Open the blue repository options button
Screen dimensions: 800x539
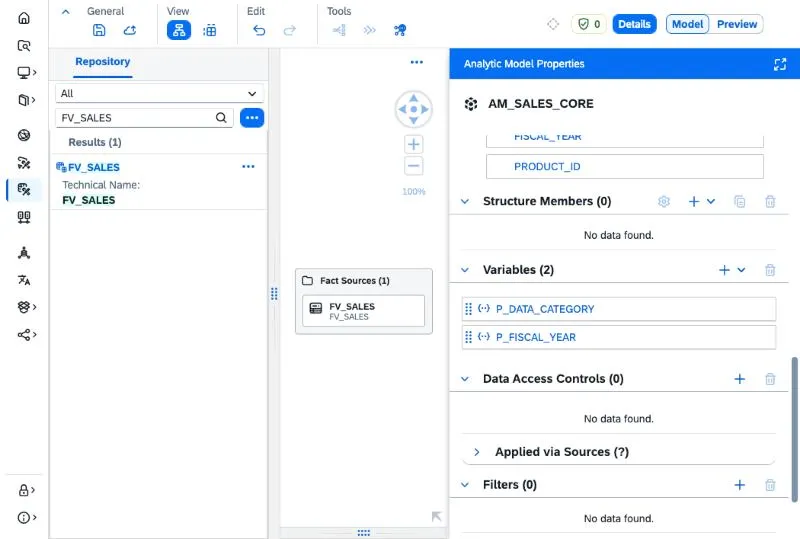(x=252, y=118)
